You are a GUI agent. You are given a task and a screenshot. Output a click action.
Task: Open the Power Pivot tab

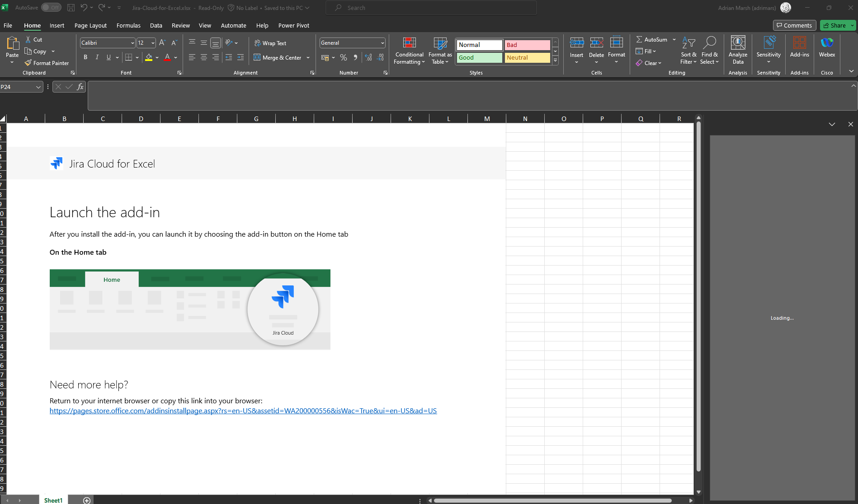pos(294,25)
